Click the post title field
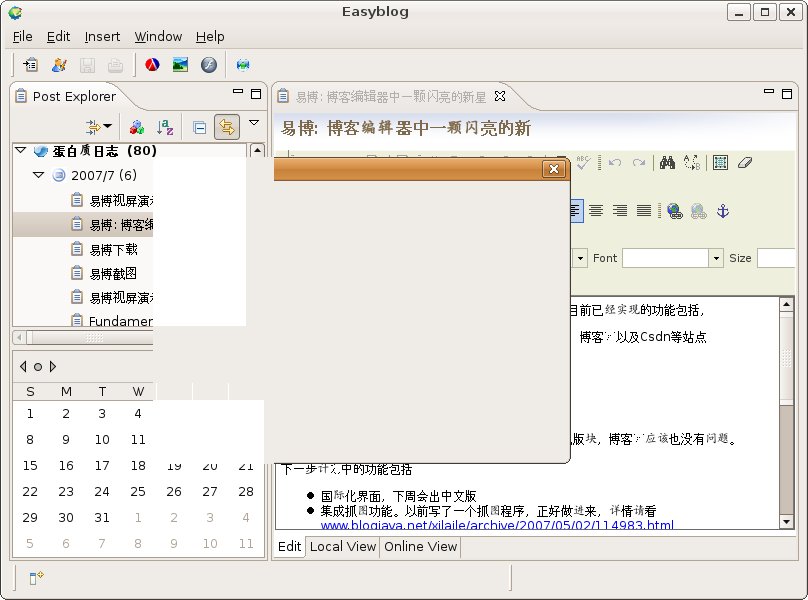The image size is (808, 600). point(536,128)
